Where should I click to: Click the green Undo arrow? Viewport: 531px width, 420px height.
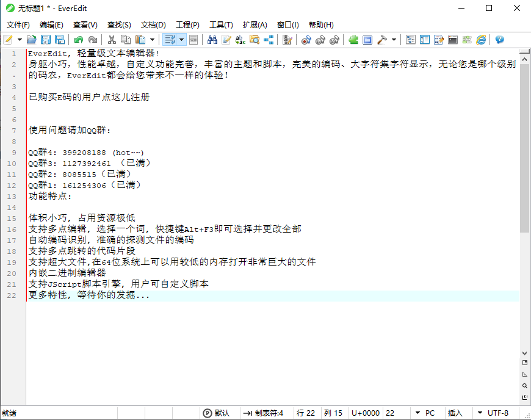point(78,40)
